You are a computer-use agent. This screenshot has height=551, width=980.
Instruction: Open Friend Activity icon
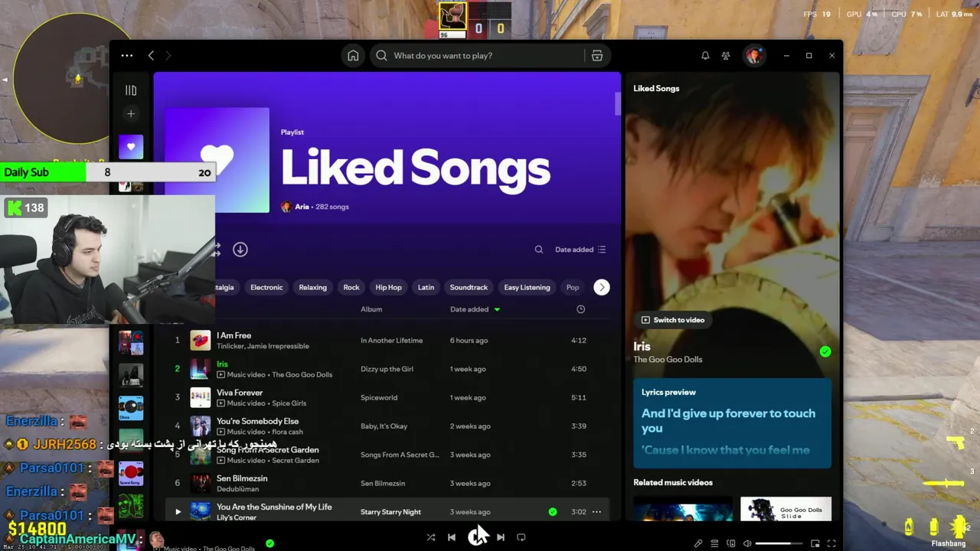coord(726,55)
